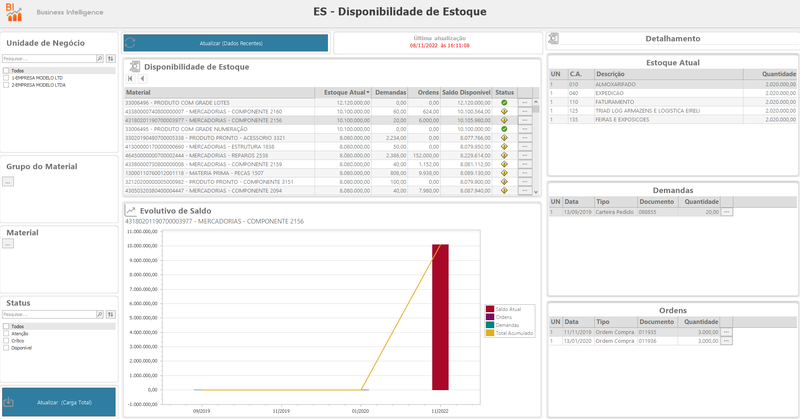Screen dimensions: 800x419
Task: Click stock table scrollbar down arrow
Action: [x=536, y=191]
